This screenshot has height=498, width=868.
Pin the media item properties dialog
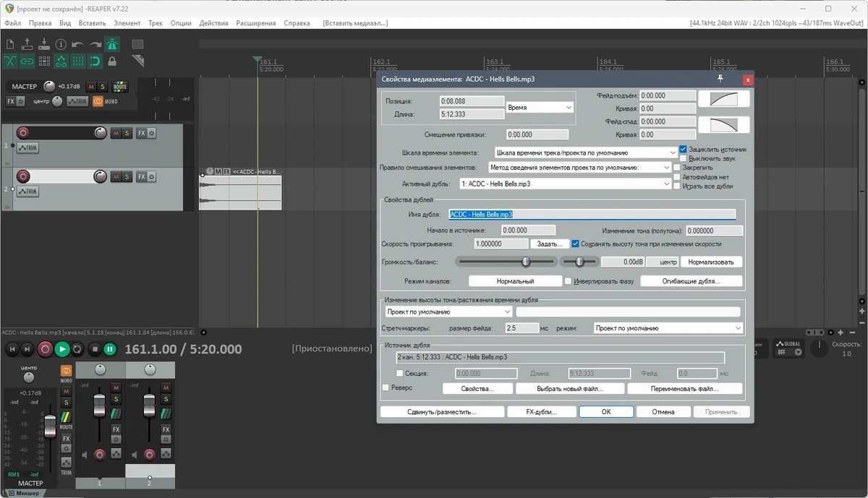coord(720,78)
